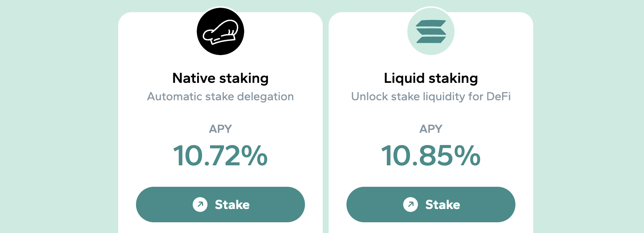Click the Solana logo icon
The width and height of the screenshot is (644, 233).
click(x=431, y=31)
